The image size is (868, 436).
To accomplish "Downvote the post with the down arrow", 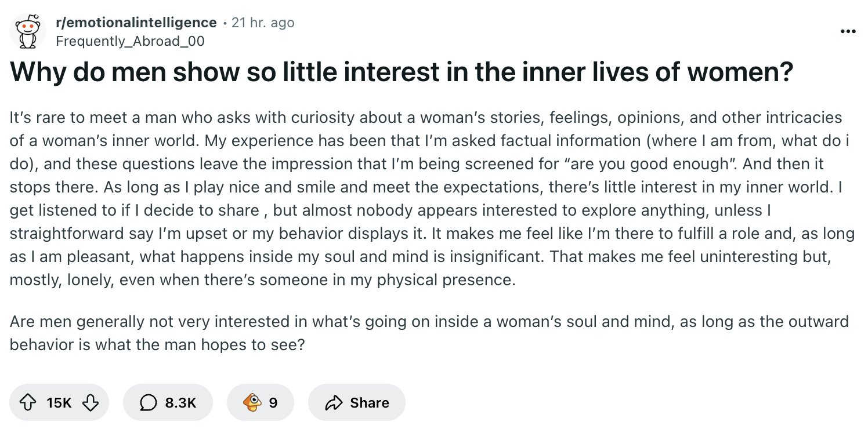I will tap(91, 402).
